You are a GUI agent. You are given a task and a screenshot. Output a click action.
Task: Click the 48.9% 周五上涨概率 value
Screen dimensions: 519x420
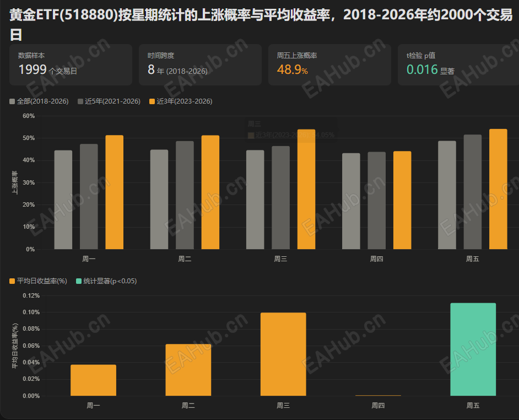tap(292, 69)
